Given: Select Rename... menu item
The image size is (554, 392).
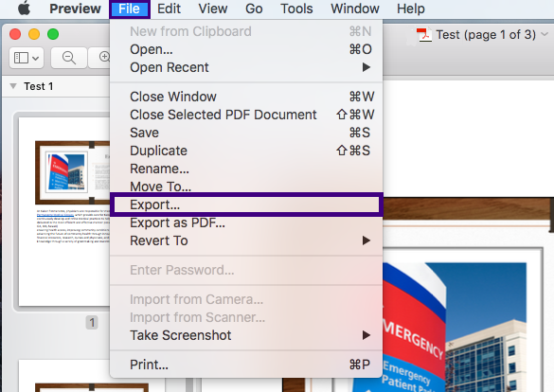Looking at the screenshot, I should click(246, 169).
